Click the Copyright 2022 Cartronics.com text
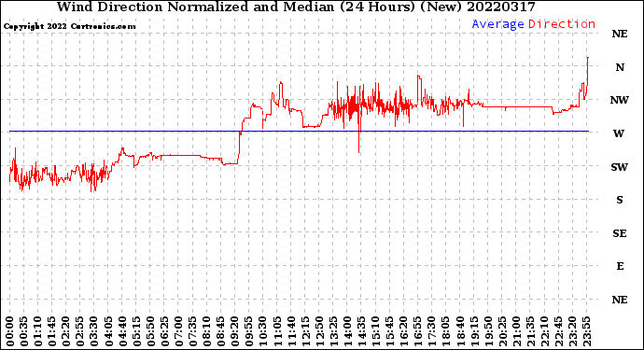 (69, 26)
